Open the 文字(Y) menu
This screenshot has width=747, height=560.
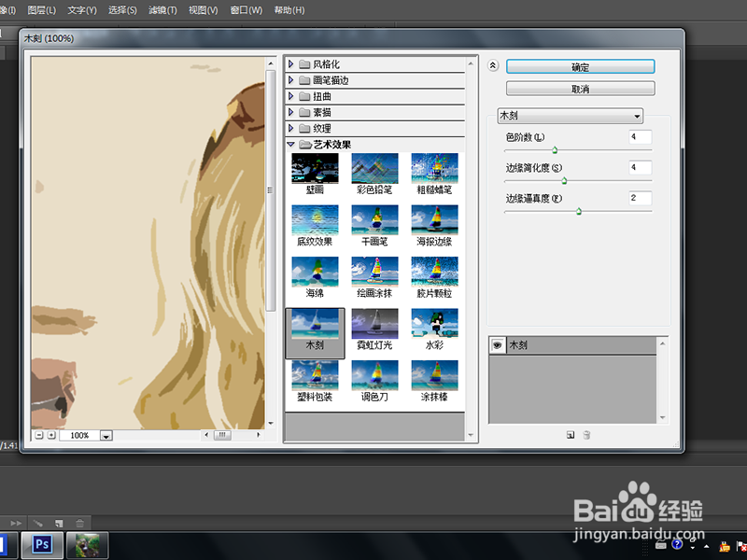82,10
